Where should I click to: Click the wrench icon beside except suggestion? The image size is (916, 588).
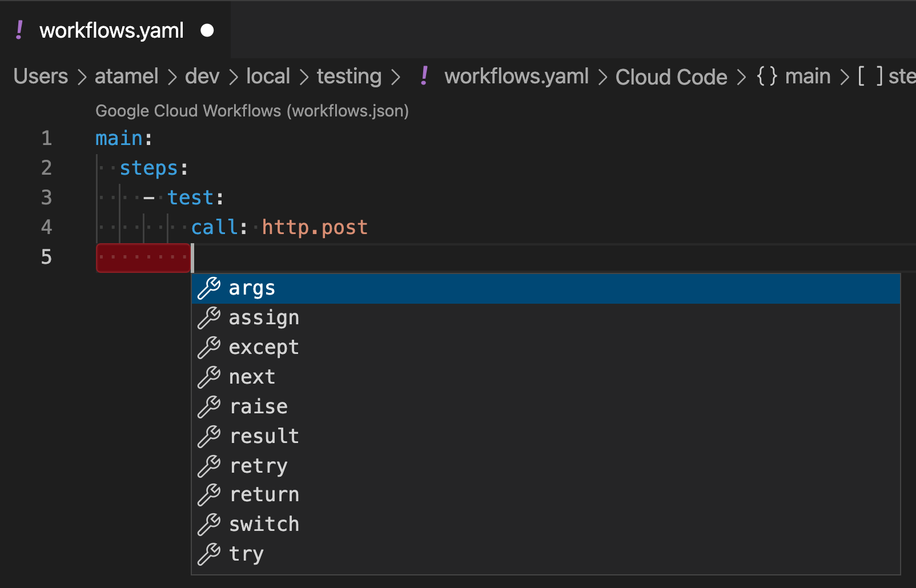209,348
